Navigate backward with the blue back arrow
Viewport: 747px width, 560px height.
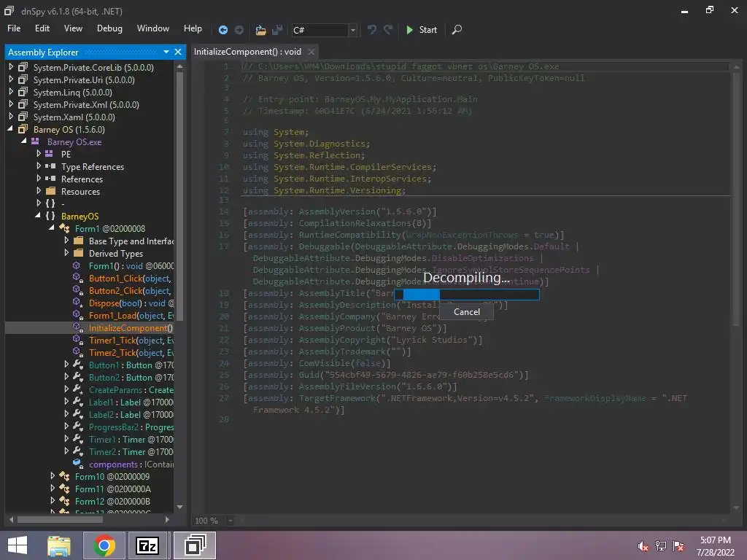pos(222,29)
